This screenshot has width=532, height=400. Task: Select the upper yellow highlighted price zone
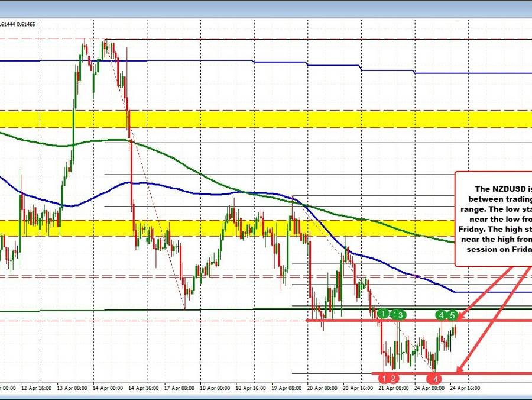click(x=236, y=118)
